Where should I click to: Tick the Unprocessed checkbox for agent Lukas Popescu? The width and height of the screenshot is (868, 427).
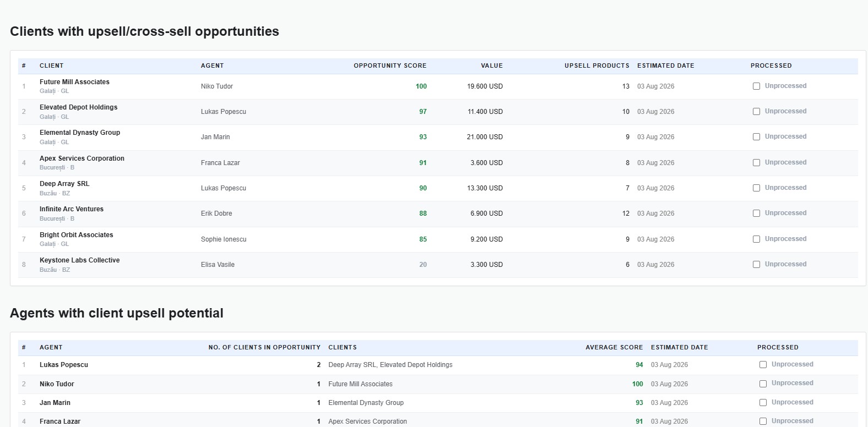pos(763,365)
